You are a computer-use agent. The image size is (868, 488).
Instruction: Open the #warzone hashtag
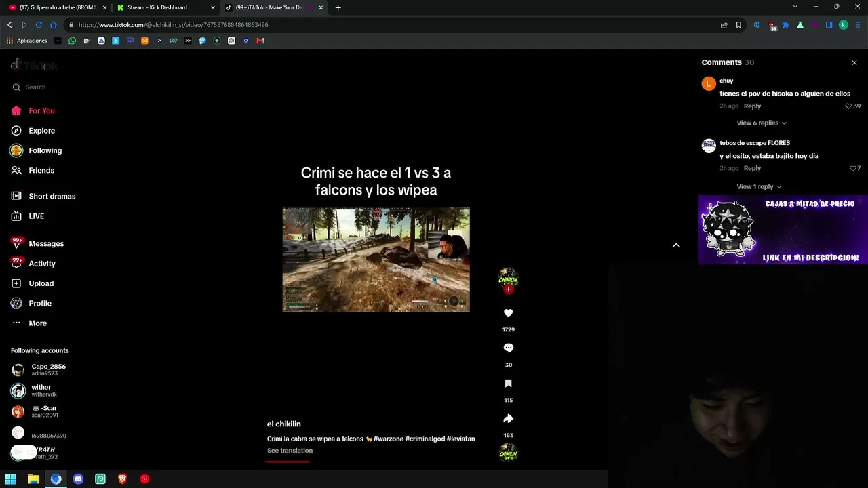coord(388,439)
